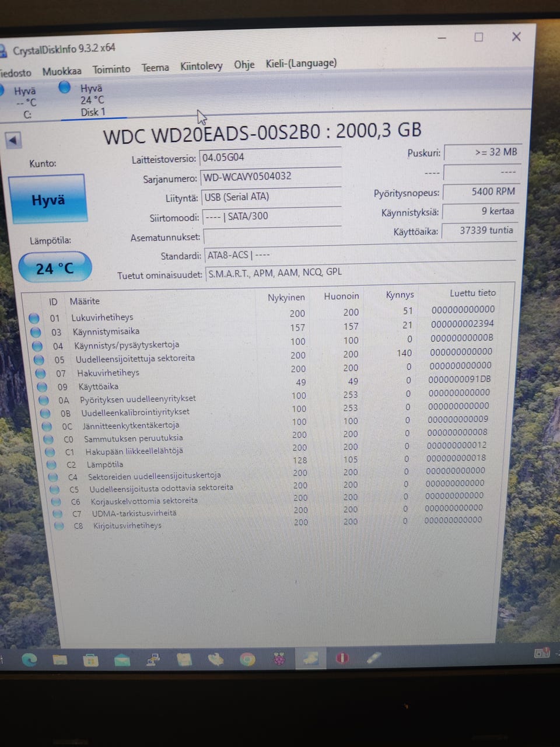Screen dimensions: 560x747
Task: Open the Mail app from the taskbar
Action: pos(122,660)
